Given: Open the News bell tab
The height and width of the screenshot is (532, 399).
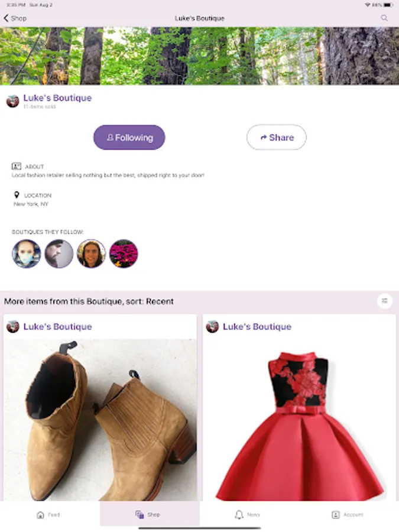Looking at the screenshot, I should 247,515.
